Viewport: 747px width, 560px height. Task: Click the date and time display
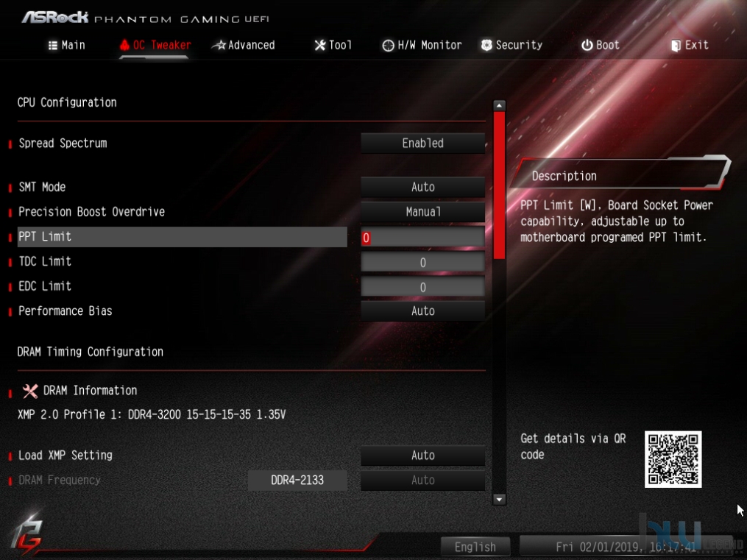[626, 547]
